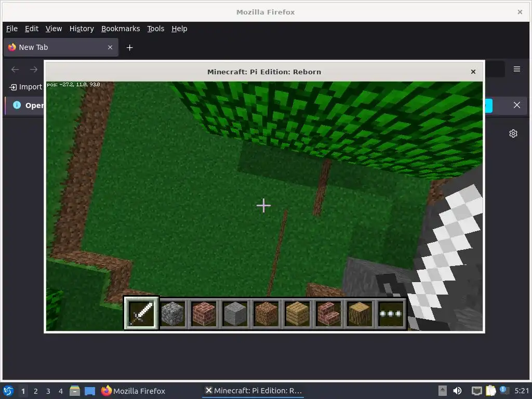Open the network tray icon
Screen dimensions: 532x399
coord(476,391)
